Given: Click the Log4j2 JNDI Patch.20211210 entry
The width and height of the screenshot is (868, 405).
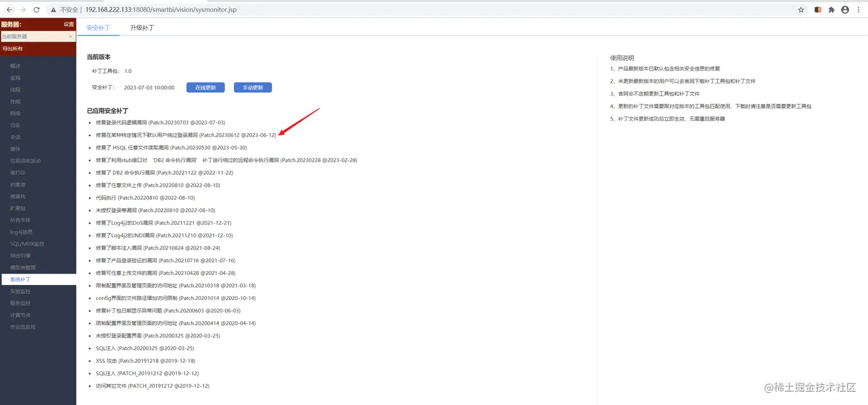Looking at the screenshot, I should [x=164, y=235].
